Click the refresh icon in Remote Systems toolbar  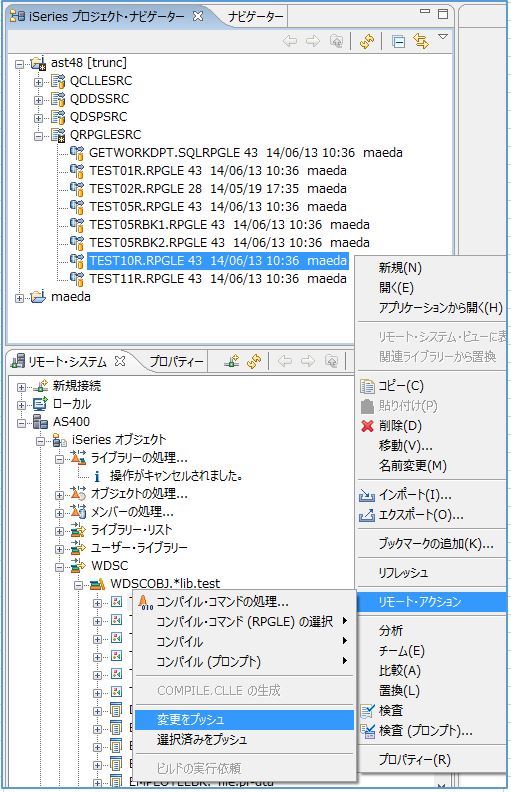point(254,361)
